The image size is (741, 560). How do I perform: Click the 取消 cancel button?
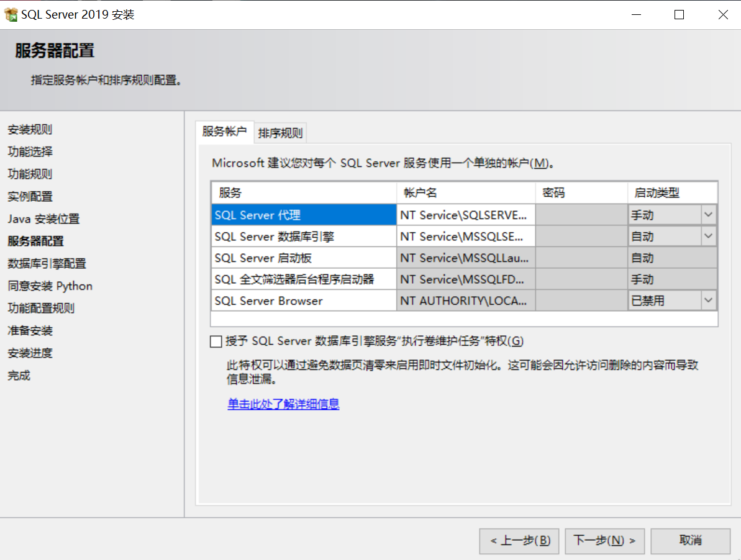691,541
